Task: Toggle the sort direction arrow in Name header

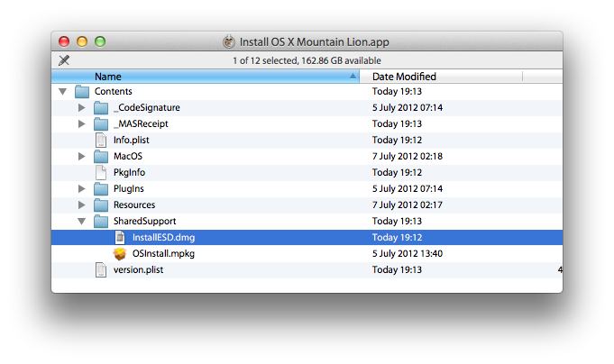Action: [x=353, y=76]
